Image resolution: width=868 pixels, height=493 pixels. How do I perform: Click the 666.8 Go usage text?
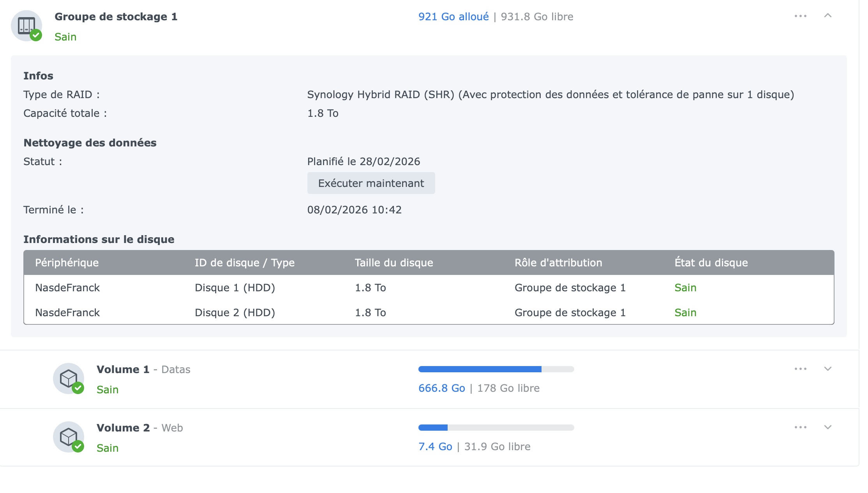(441, 388)
